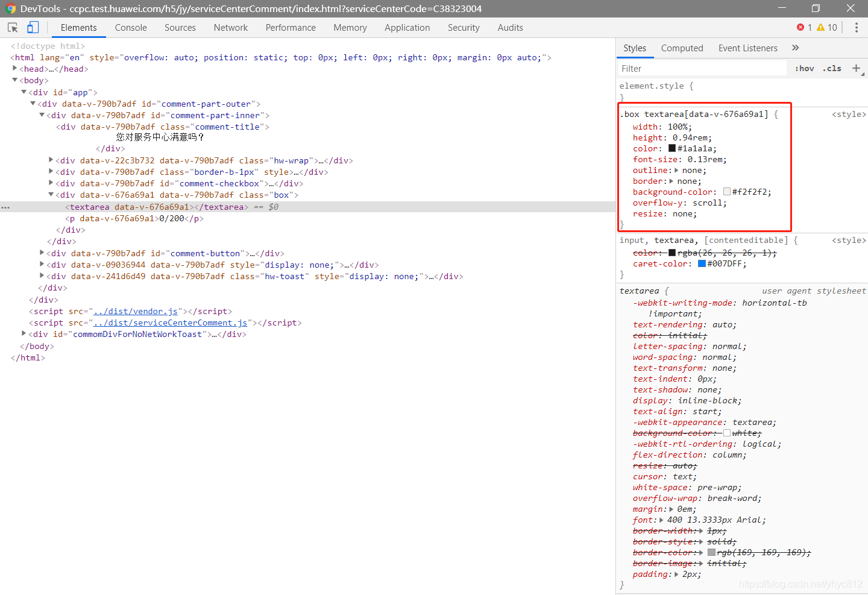This screenshot has width=868, height=595.
Task: Open the DevTools three-dot customize menu
Action: 856,28
